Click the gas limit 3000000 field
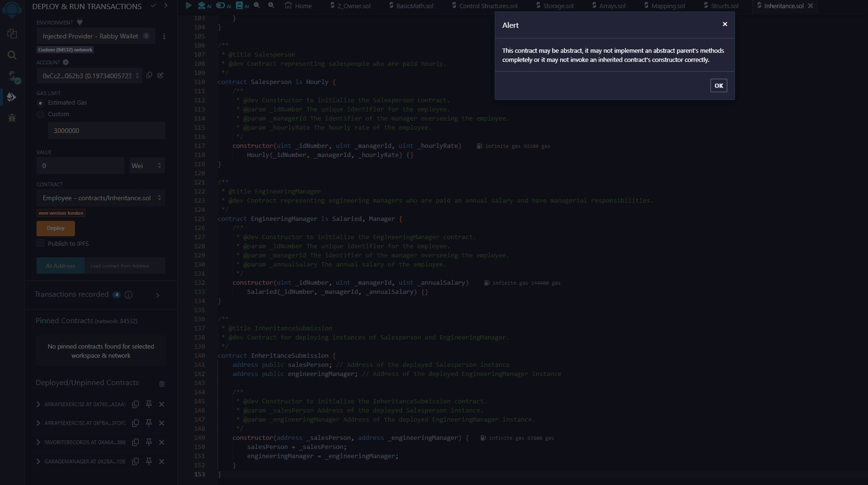The width and height of the screenshot is (868, 485). (107, 131)
